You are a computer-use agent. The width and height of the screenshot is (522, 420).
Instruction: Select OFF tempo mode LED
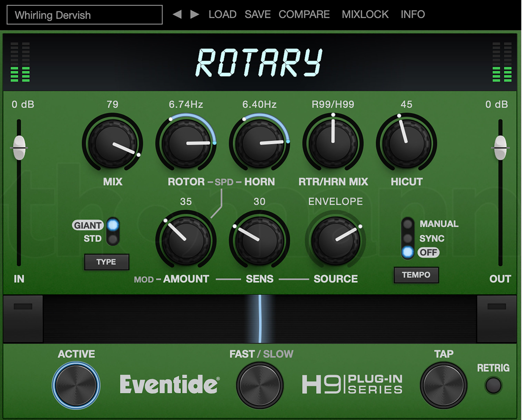(x=408, y=252)
